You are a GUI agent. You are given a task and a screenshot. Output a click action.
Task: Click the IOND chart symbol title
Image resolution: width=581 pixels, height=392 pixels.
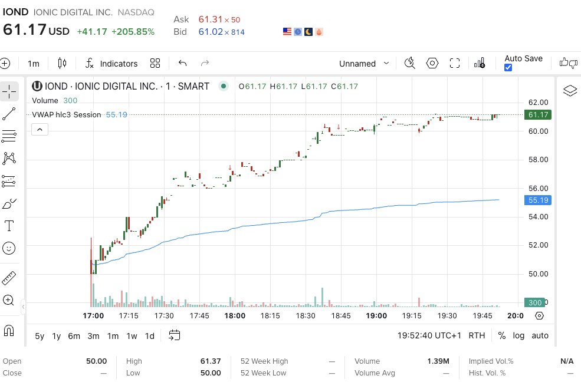click(127, 86)
